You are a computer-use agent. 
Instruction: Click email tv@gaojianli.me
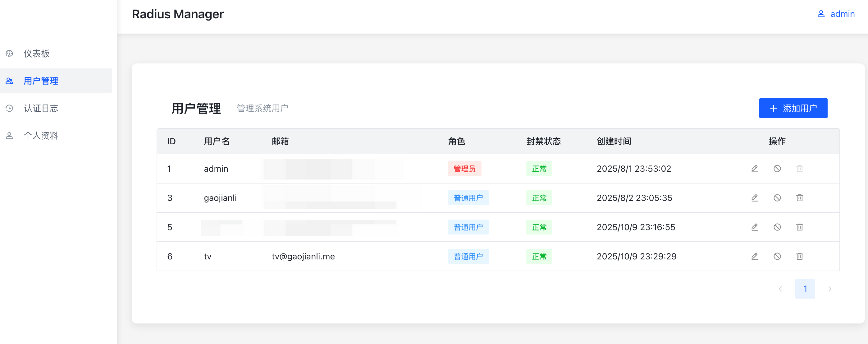click(303, 256)
